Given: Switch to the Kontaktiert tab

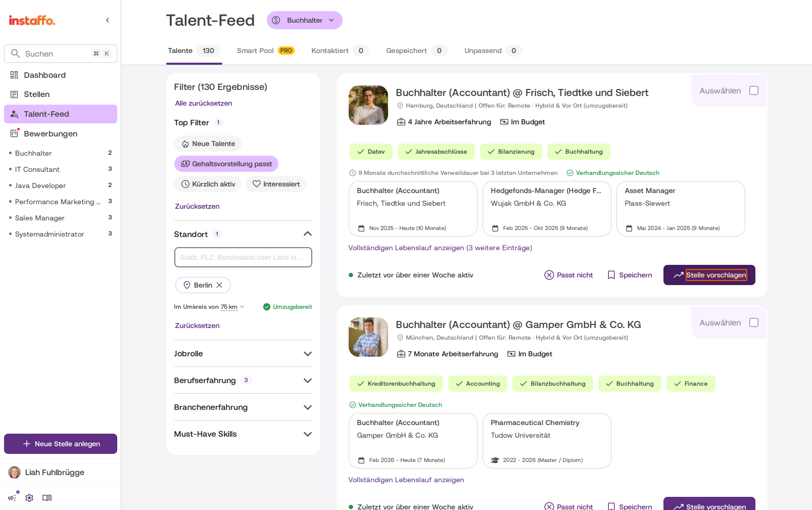Looking at the screenshot, I should pyautogui.click(x=340, y=51).
